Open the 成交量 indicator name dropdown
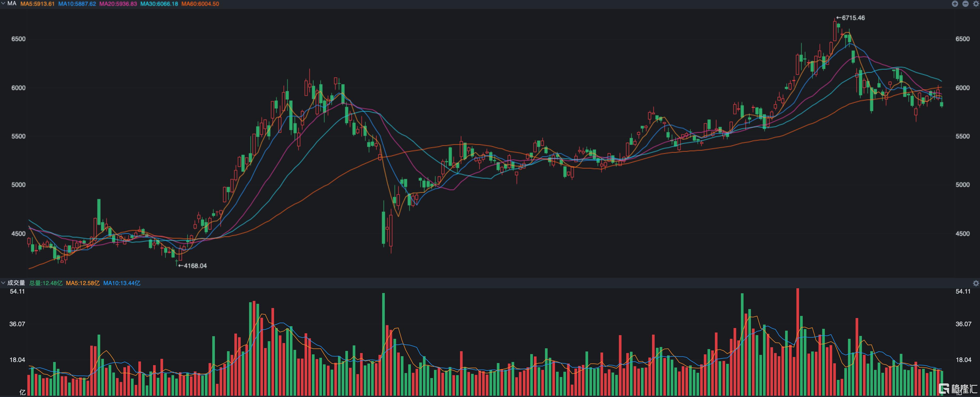Image resolution: width=980 pixels, height=397 pixels. pyautogui.click(x=16, y=283)
